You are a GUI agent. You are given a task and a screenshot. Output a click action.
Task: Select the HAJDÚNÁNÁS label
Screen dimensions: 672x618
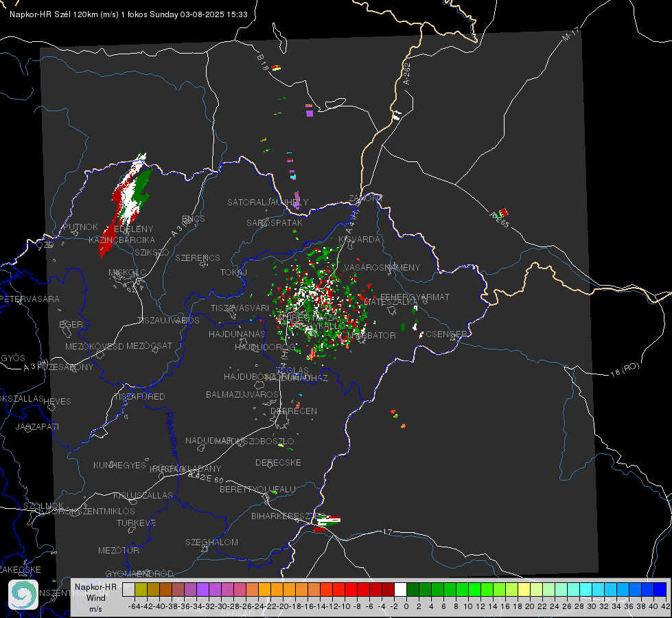point(237,334)
